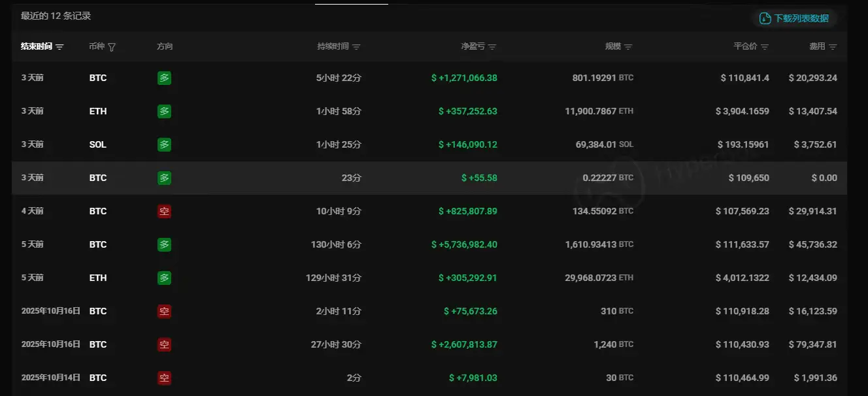Viewport: 868px width, 396px height.
Task: Click the 方向 column header
Action: click(x=165, y=47)
